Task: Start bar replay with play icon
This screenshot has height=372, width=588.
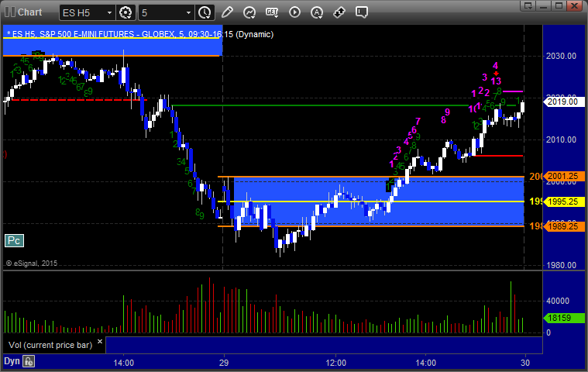Action: pos(294,12)
